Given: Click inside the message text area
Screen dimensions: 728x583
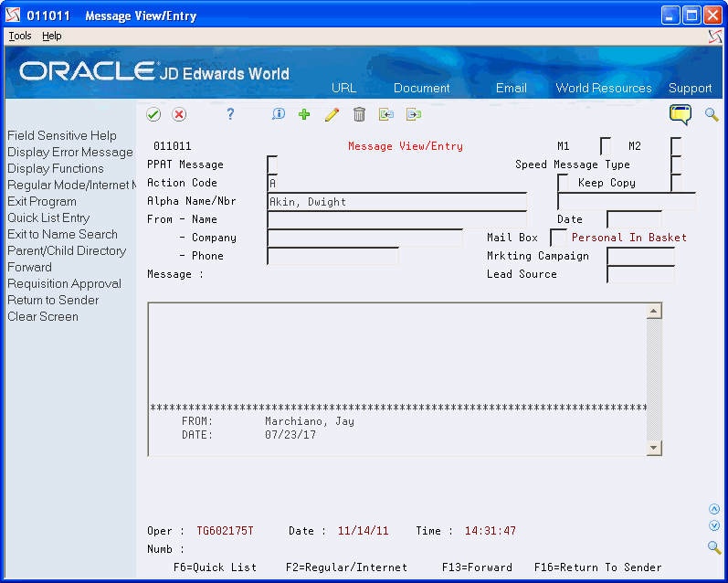Looking at the screenshot, I should [397, 379].
